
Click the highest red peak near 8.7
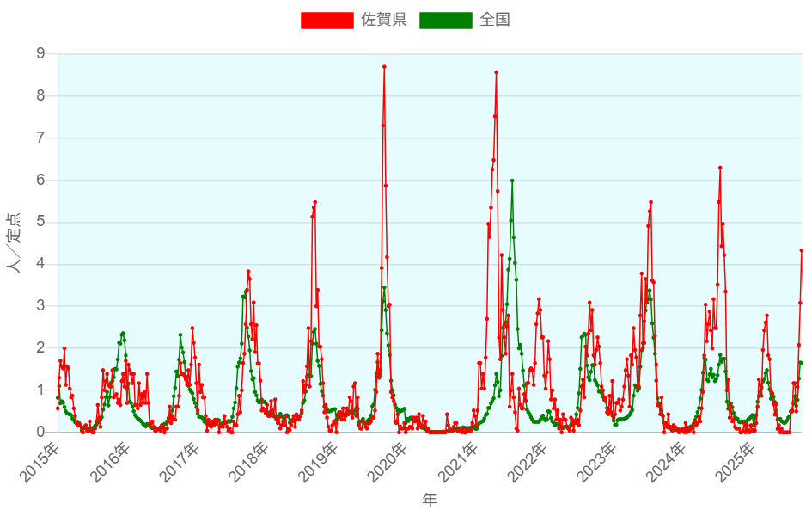pyautogui.click(x=384, y=66)
